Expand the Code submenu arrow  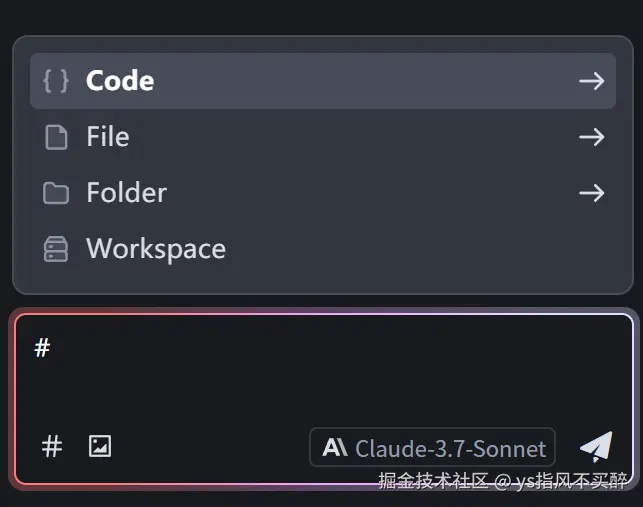click(x=592, y=81)
